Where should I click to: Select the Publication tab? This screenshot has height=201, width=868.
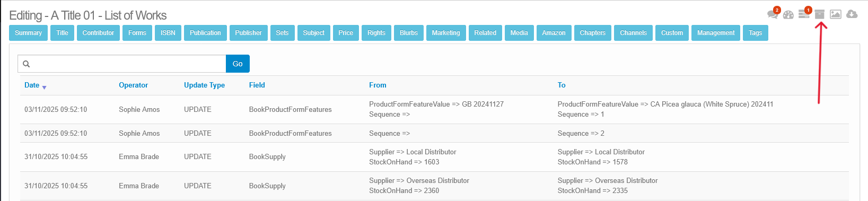(x=205, y=33)
